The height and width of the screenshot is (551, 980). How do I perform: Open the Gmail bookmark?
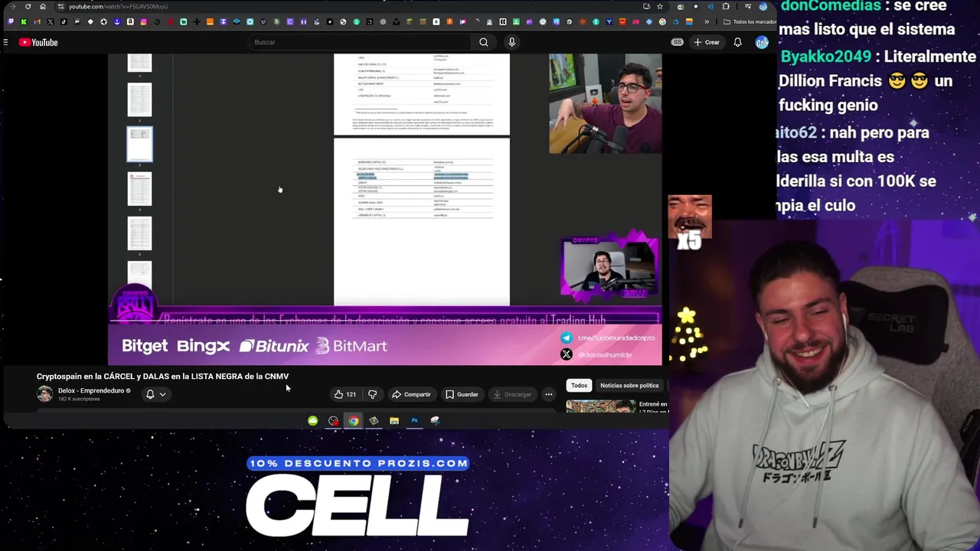(x=37, y=21)
